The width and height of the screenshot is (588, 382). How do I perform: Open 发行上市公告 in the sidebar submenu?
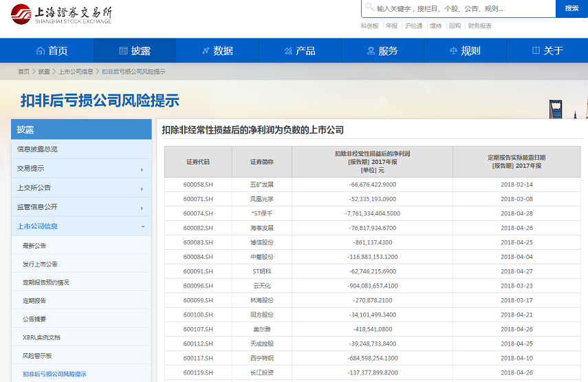pyautogui.click(x=81, y=264)
